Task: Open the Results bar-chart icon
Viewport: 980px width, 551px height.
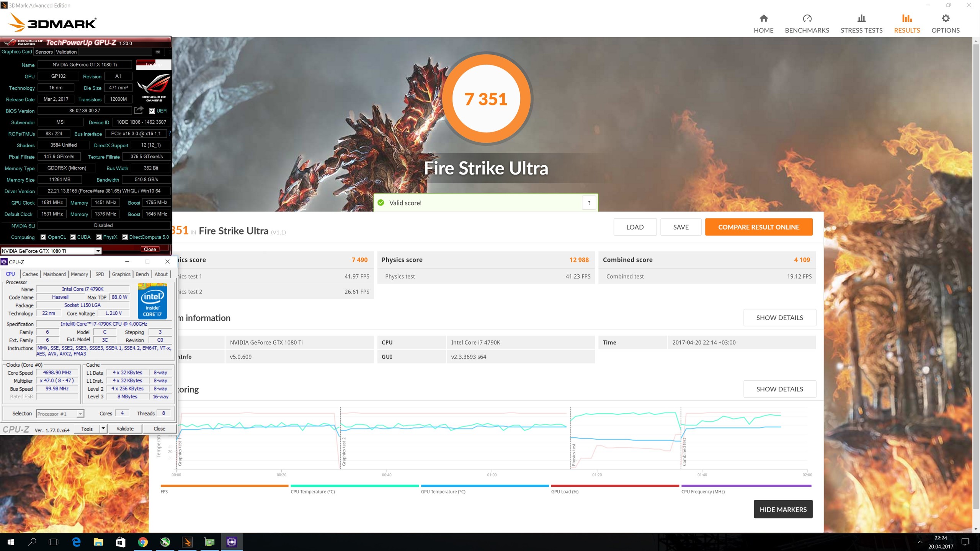Action: point(907,18)
